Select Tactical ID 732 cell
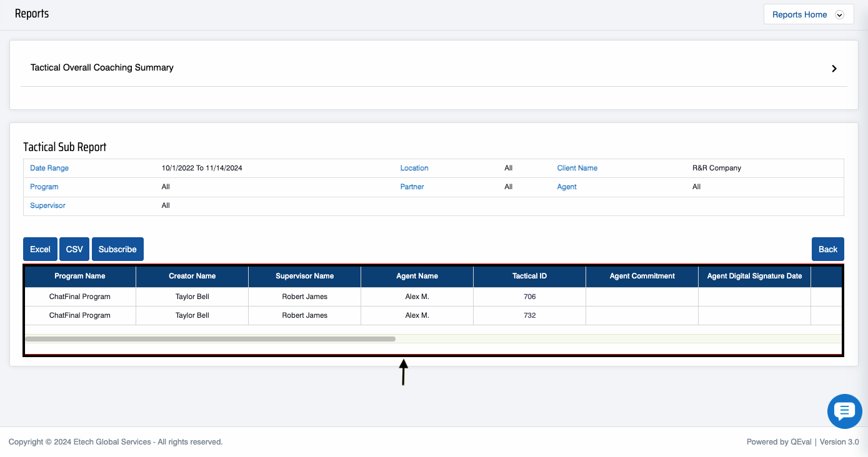 (x=529, y=315)
